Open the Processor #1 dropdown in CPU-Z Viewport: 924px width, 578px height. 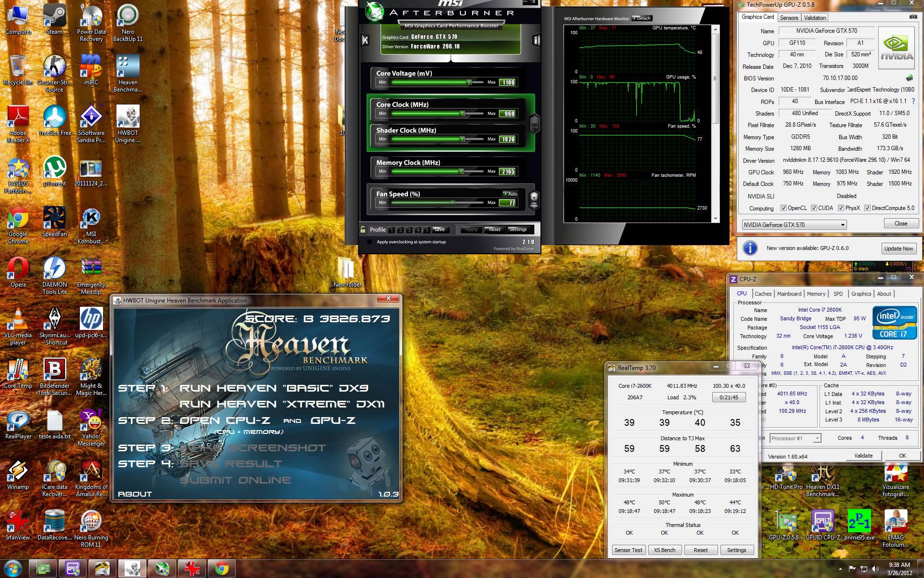point(795,438)
